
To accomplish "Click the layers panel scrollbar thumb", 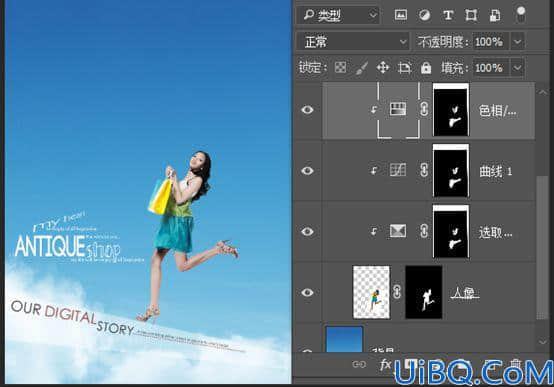I will 542,247.
